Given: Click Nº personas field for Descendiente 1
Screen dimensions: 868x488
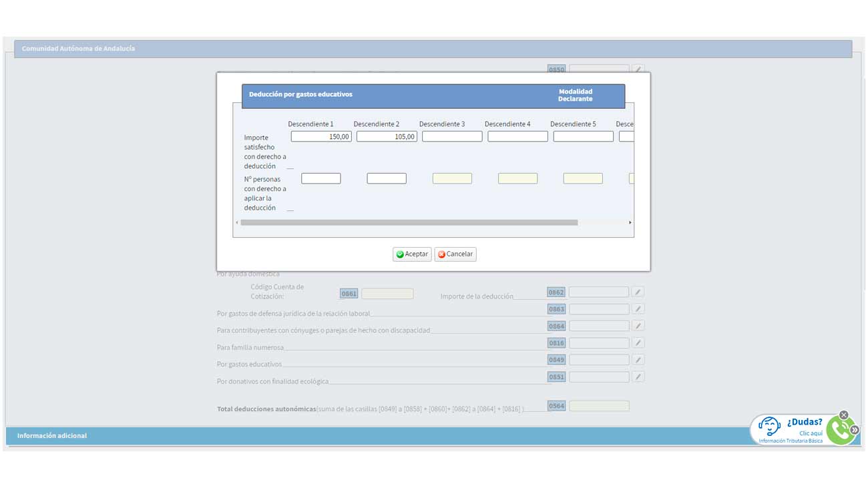Looking at the screenshot, I should point(321,178).
